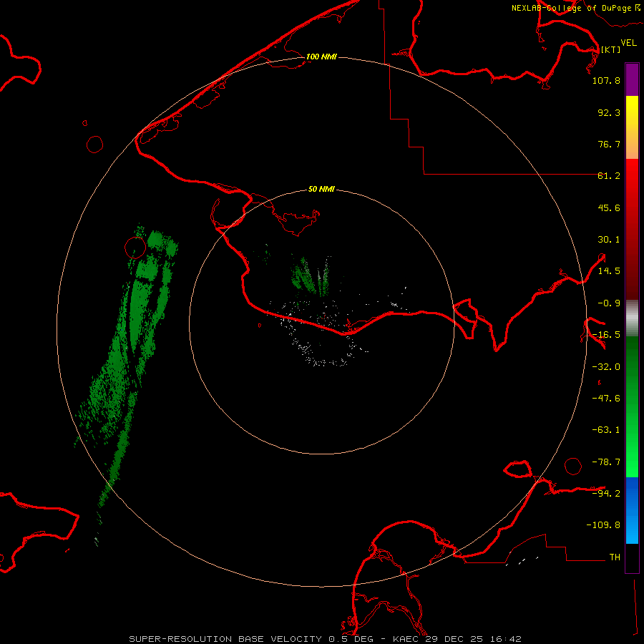
Task: Click the TH threshold label
Action: 615,557
